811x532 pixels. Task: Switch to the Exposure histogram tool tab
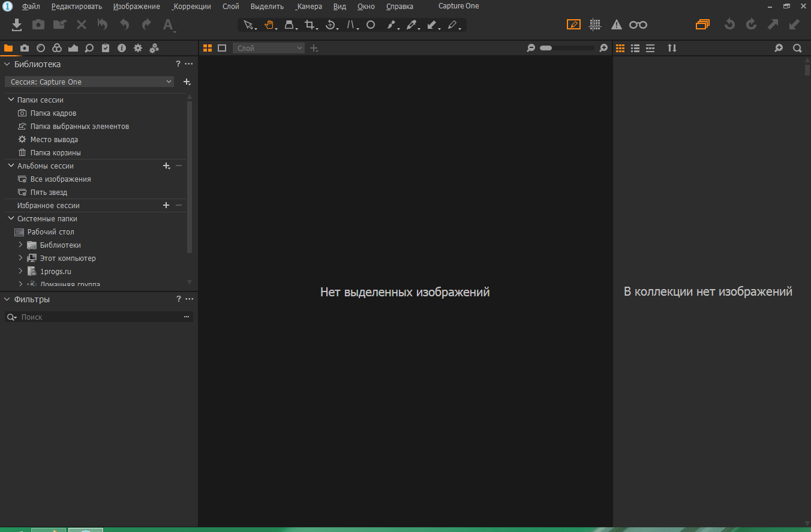click(73, 48)
